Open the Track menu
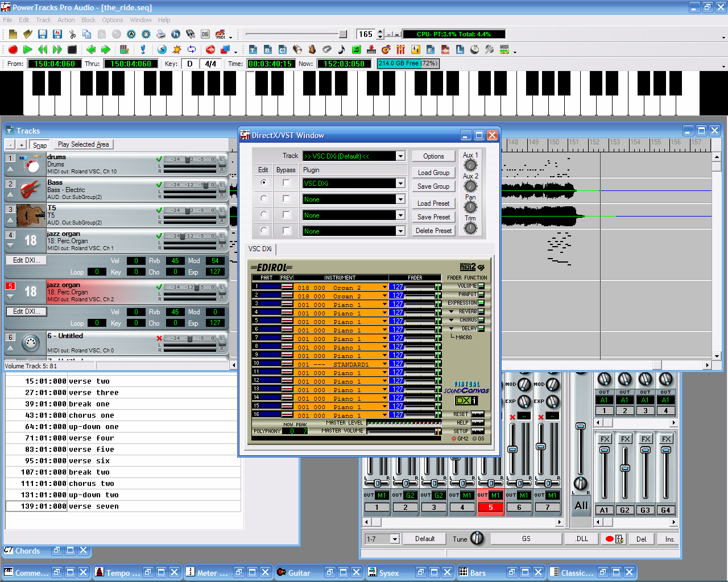Image resolution: width=728 pixels, height=582 pixels. 44,20
